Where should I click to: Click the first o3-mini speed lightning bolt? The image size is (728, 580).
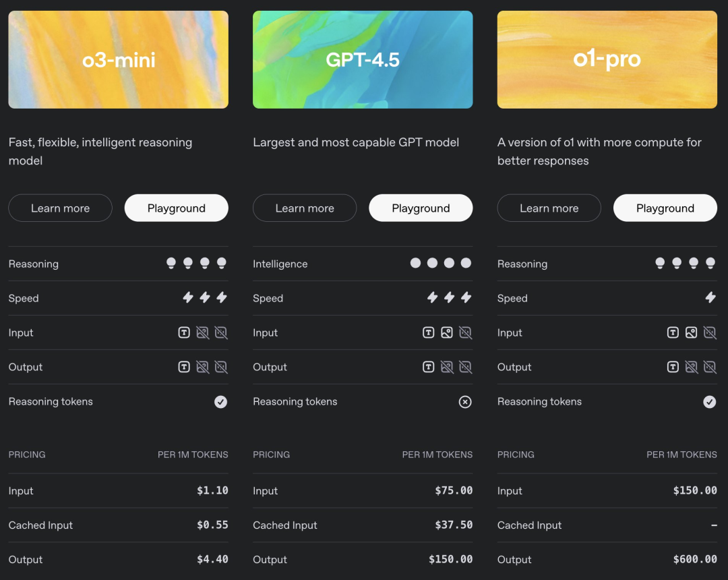pyautogui.click(x=188, y=297)
